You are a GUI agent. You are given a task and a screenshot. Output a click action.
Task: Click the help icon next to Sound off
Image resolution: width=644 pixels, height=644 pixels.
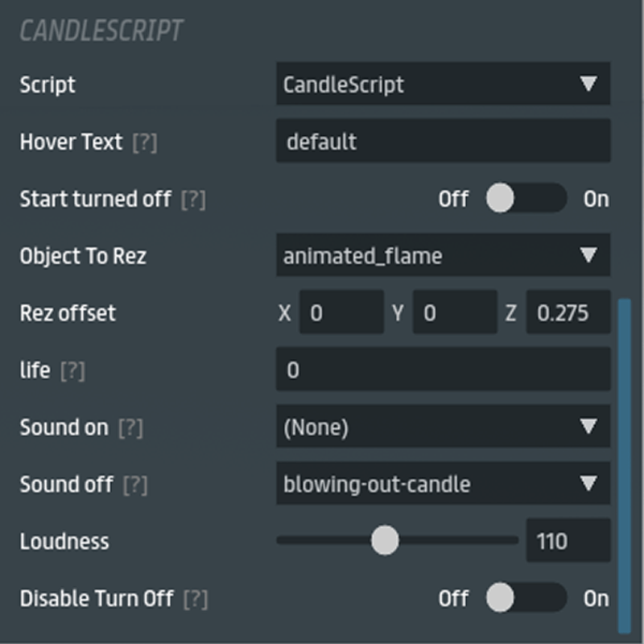(135, 485)
